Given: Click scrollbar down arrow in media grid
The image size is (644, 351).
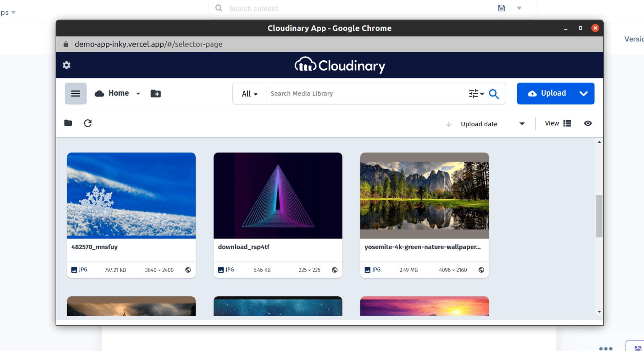Looking at the screenshot, I should click(599, 312).
